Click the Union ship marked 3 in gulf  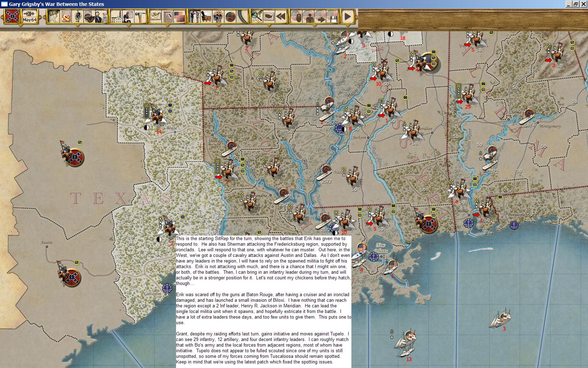[x=500, y=318]
